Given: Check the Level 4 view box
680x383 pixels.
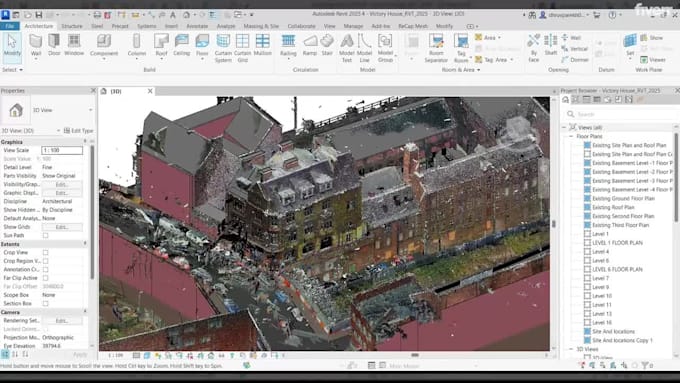Looking at the screenshot, I should (x=587, y=252).
